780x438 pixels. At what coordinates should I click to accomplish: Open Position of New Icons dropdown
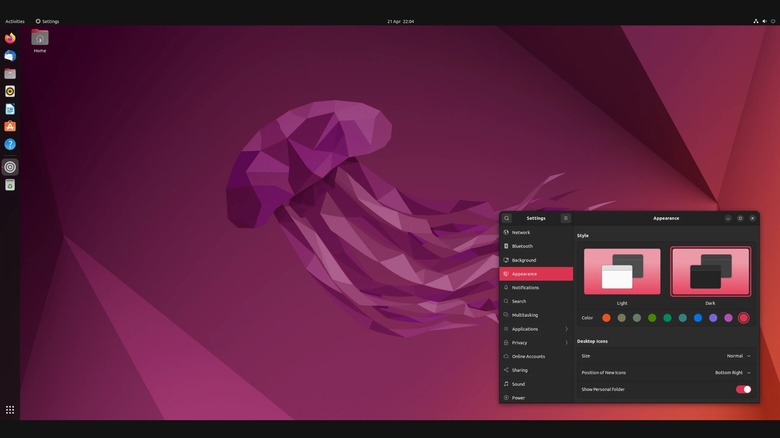tap(733, 372)
